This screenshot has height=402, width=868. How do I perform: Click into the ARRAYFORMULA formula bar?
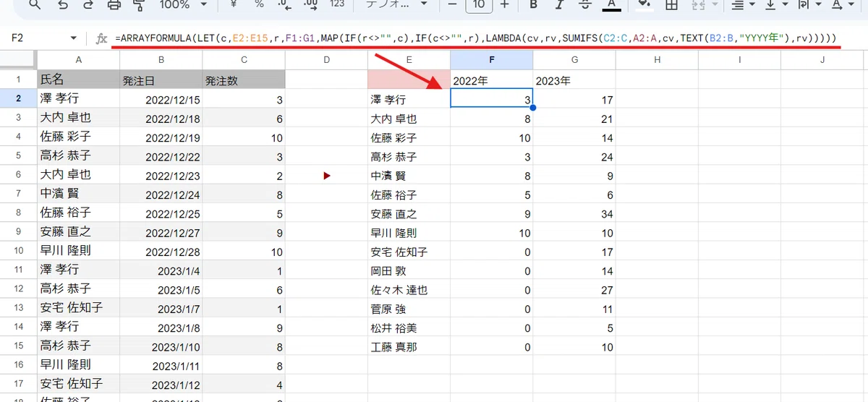[476, 38]
